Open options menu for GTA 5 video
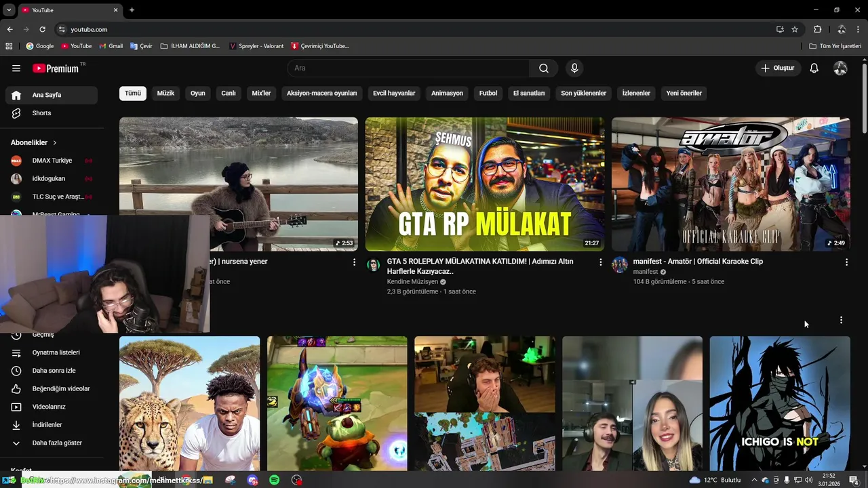 [600, 262]
